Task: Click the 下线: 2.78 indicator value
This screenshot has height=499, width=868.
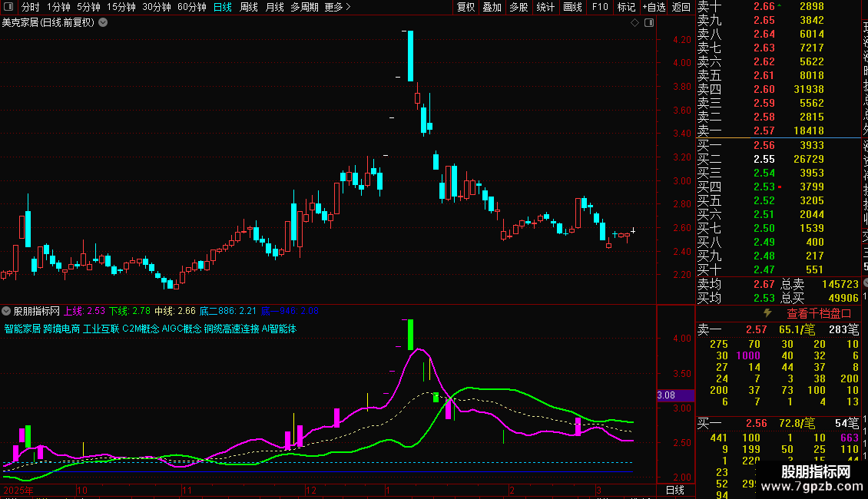Action: pos(130,311)
